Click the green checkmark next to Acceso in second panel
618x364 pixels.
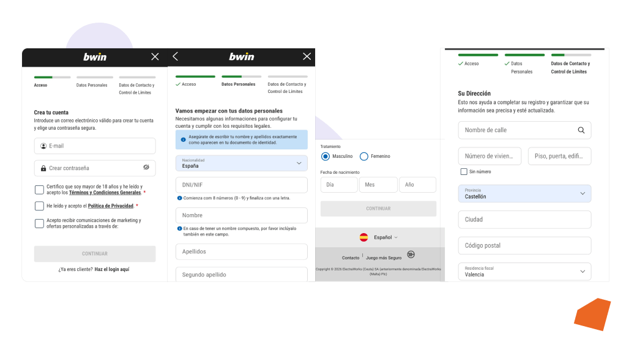point(178,84)
